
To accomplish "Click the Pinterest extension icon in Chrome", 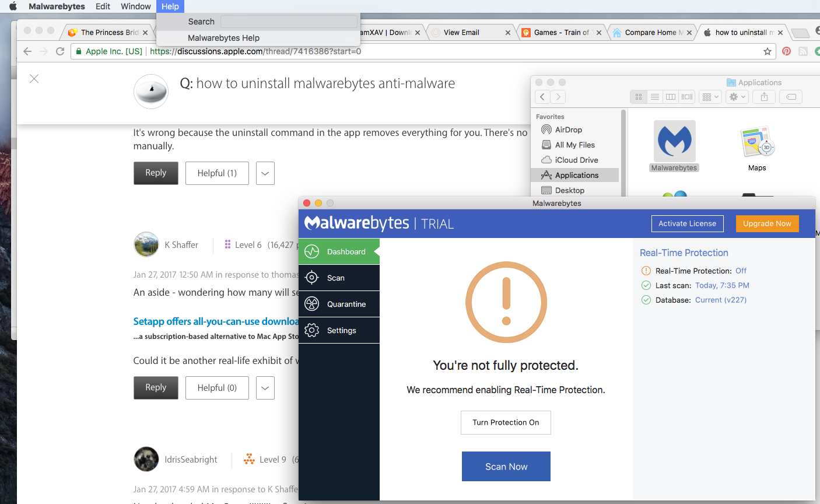I will pos(787,51).
